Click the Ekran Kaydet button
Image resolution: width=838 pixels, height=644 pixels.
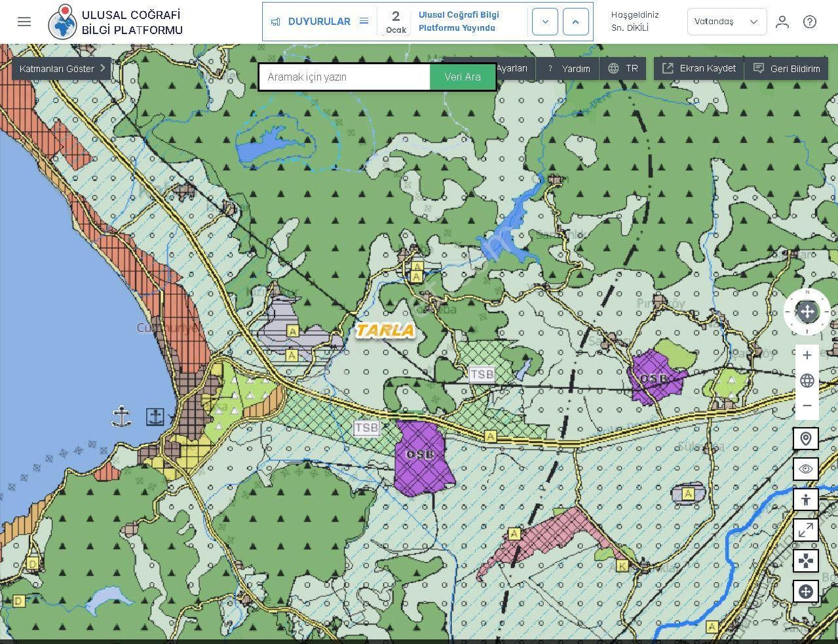pyautogui.click(x=699, y=69)
